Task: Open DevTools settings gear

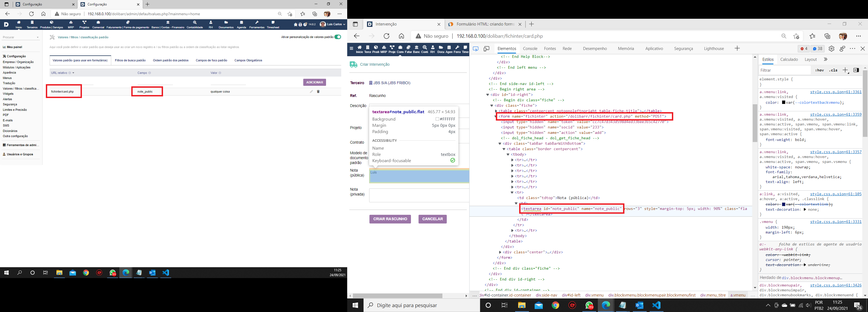Action: point(831,49)
